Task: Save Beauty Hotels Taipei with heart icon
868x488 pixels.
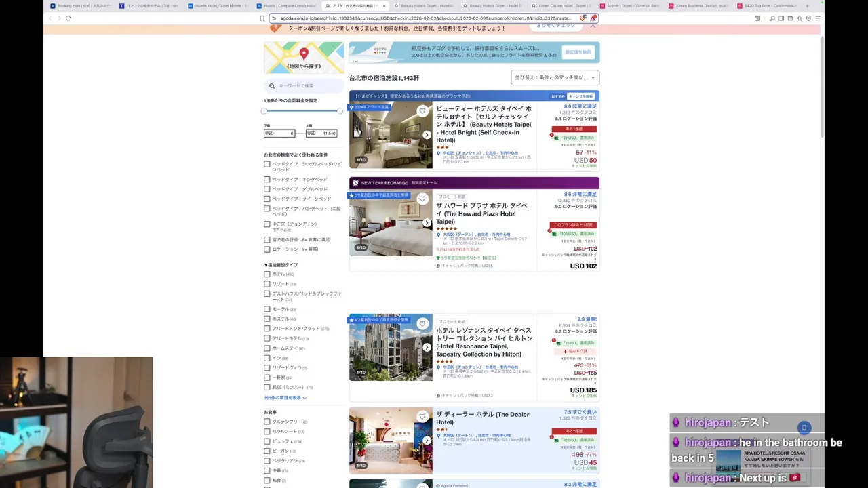Action: [422, 111]
